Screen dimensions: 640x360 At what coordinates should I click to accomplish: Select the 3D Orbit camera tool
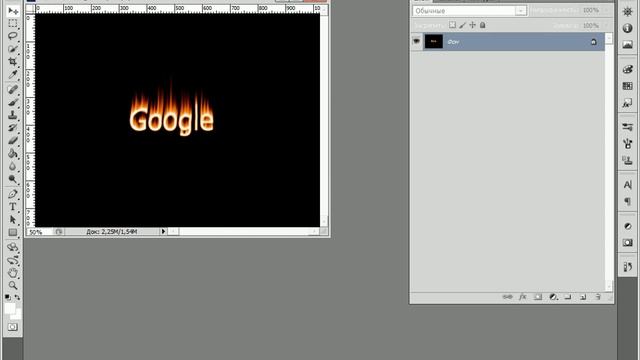click(x=13, y=260)
